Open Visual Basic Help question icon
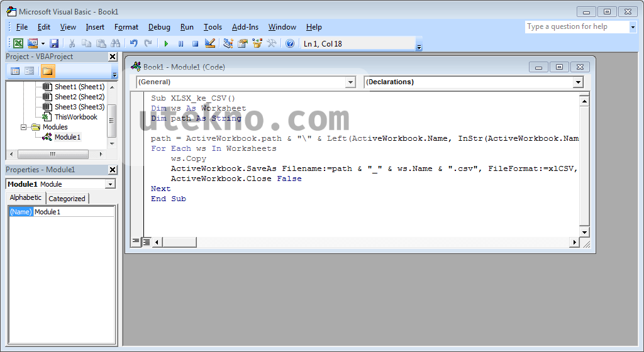Viewport: 644px width, 352px height. point(290,43)
